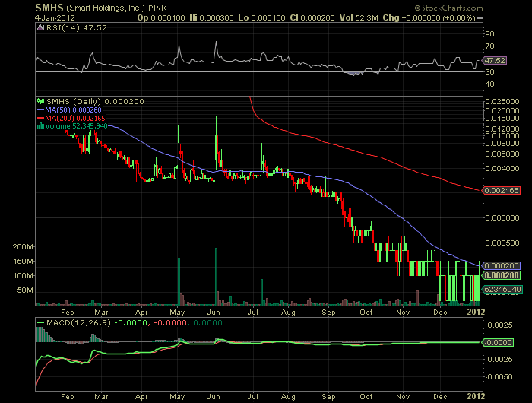The image size is (532, 403).
Task: Click Sep on the price panel date axis
Action: (x=328, y=313)
